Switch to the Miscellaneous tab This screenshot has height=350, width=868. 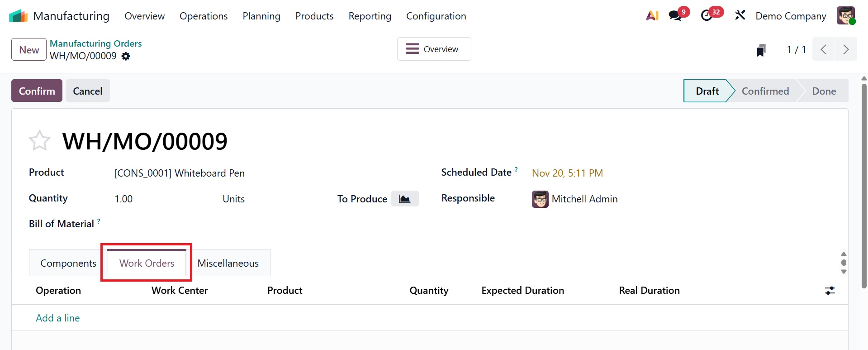[x=228, y=263]
